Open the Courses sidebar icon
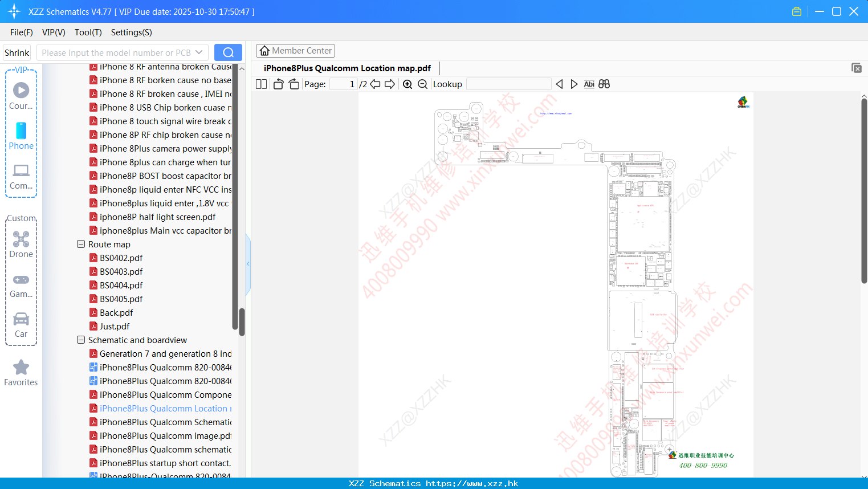This screenshot has height=489, width=868. [x=21, y=96]
